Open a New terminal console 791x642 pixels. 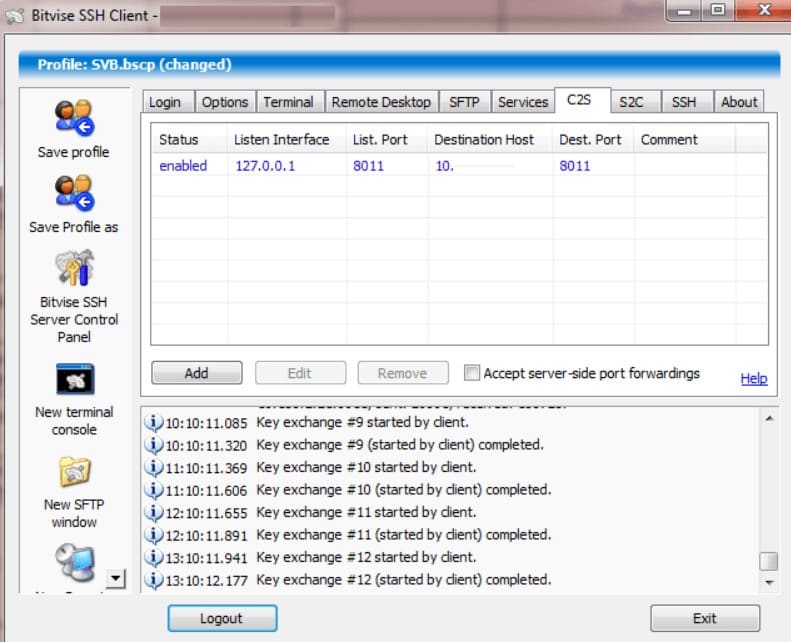(75, 379)
